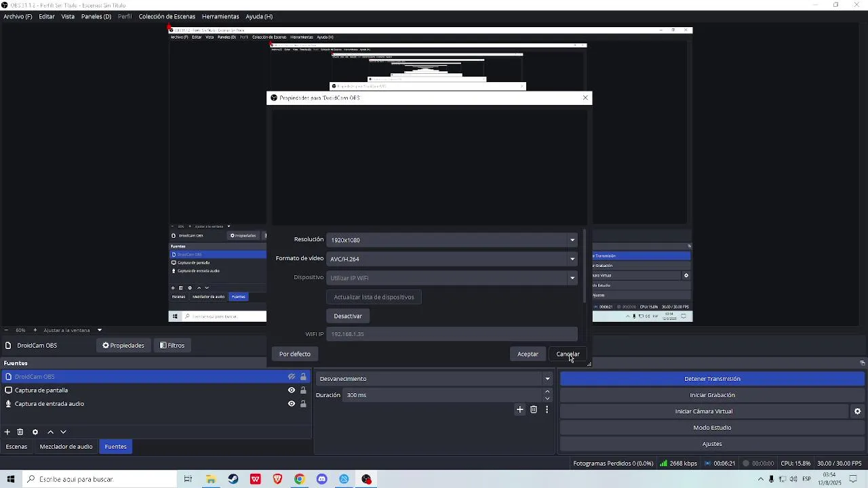This screenshot has height=488, width=868.
Task: Toggle the lock on the DroidCam OBS source
Action: click(x=303, y=377)
